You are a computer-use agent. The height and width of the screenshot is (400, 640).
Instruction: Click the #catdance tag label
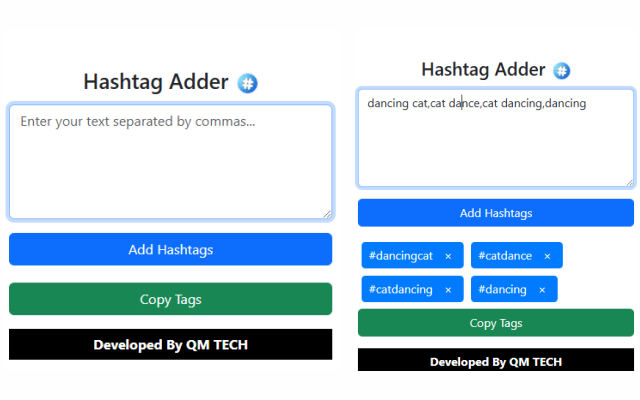[x=505, y=256]
